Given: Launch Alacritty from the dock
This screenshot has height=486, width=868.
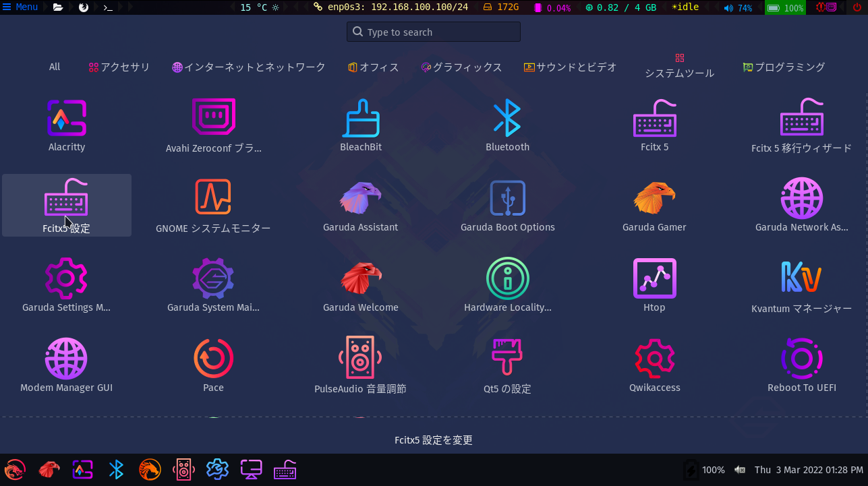Looking at the screenshot, I should tap(82, 469).
